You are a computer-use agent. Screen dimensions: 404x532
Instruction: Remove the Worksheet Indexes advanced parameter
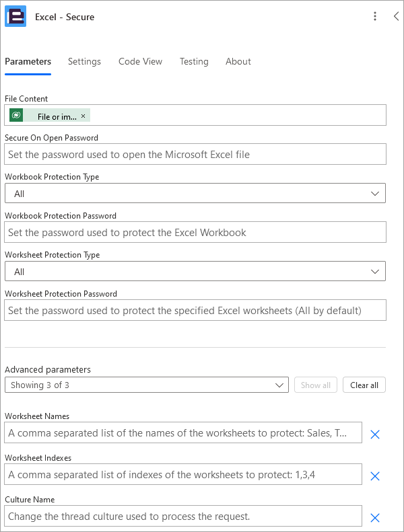click(x=375, y=476)
